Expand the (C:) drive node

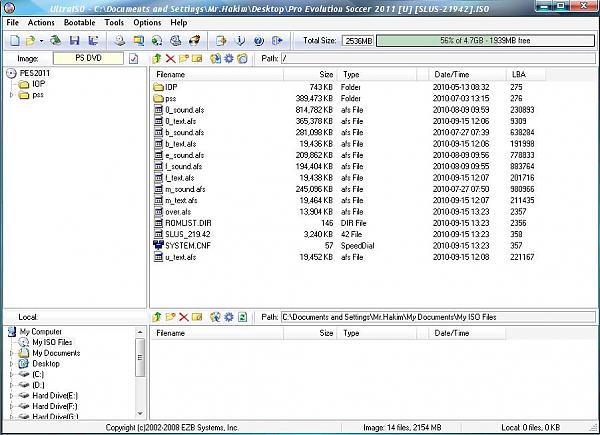[11, 375]
